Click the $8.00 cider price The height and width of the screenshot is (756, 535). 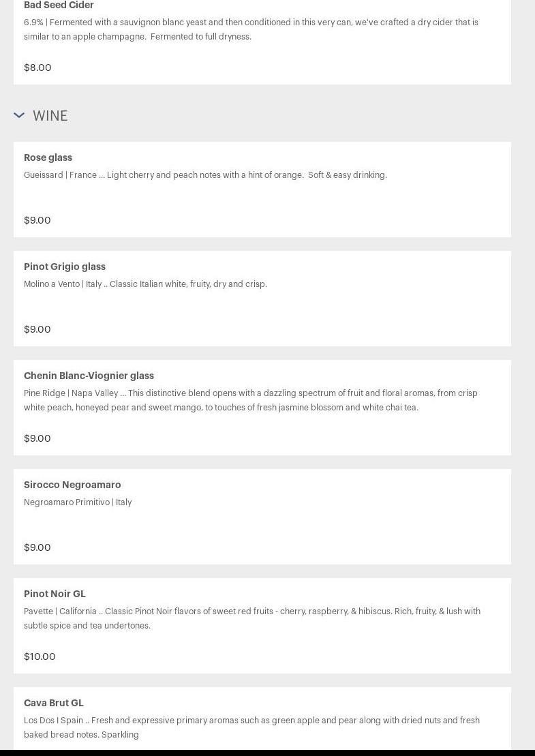37,67
